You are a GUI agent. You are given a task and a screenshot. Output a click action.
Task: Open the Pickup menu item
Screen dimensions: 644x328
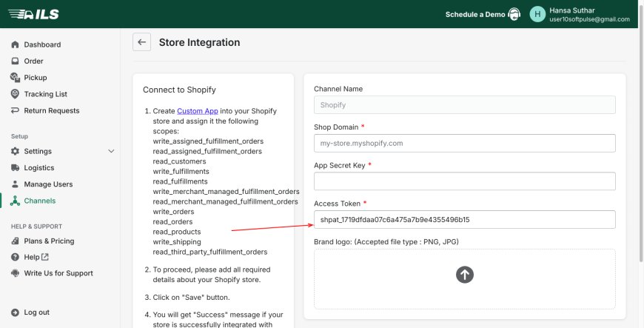(36, 77)
